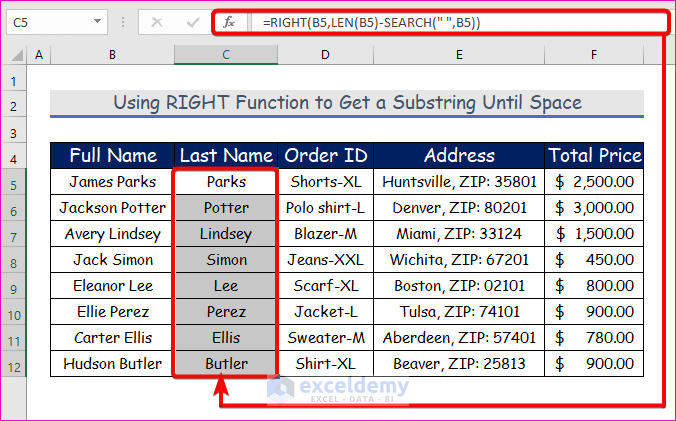This screenshot has width=676, height=421.
Task: Select the 'Wichita, ZIP: 67201' address cell
Action: click(459, 260)
